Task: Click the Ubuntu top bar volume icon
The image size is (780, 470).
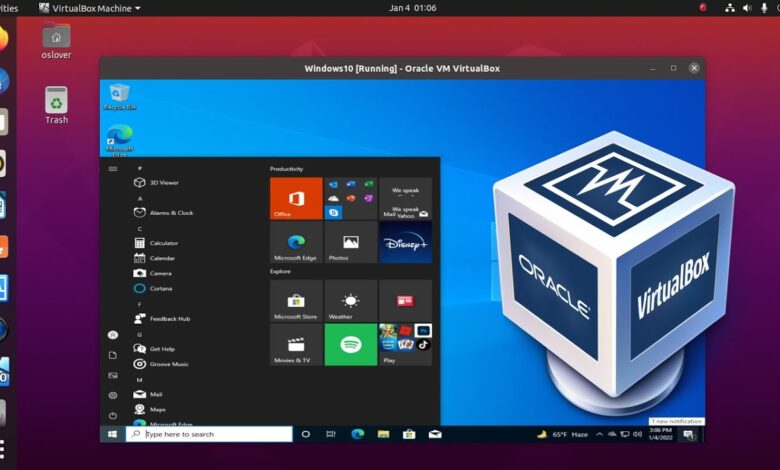Action: (747, 8)
